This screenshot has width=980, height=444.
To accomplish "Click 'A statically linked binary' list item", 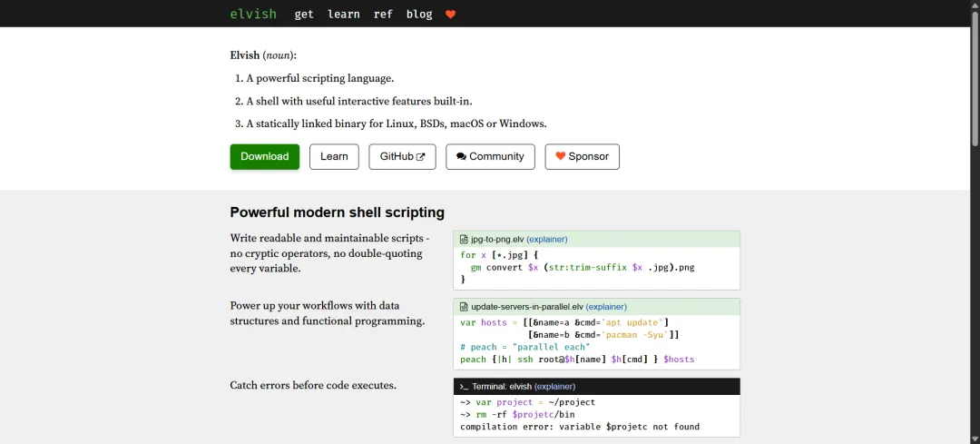I will [x=397, y=123].
